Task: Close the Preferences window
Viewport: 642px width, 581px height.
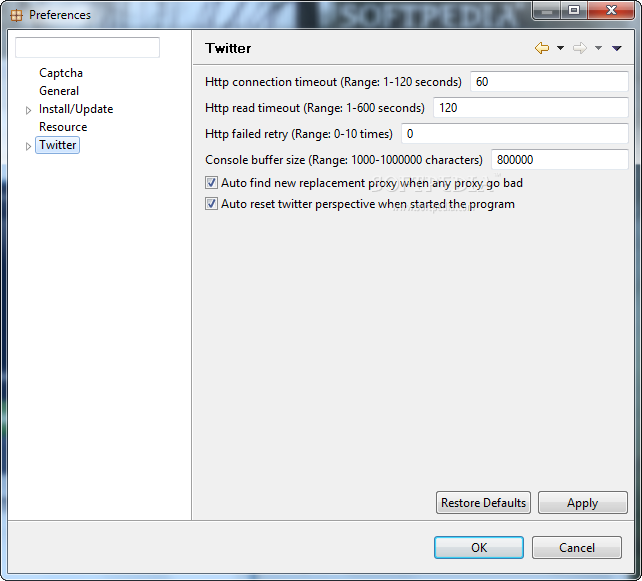Action: [x=611, y=11]
